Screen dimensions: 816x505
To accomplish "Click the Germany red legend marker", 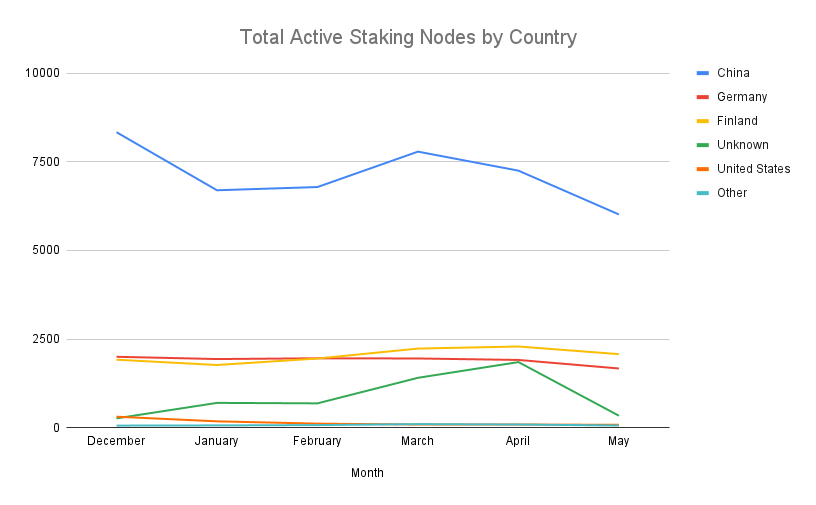I will click(703, 97).
